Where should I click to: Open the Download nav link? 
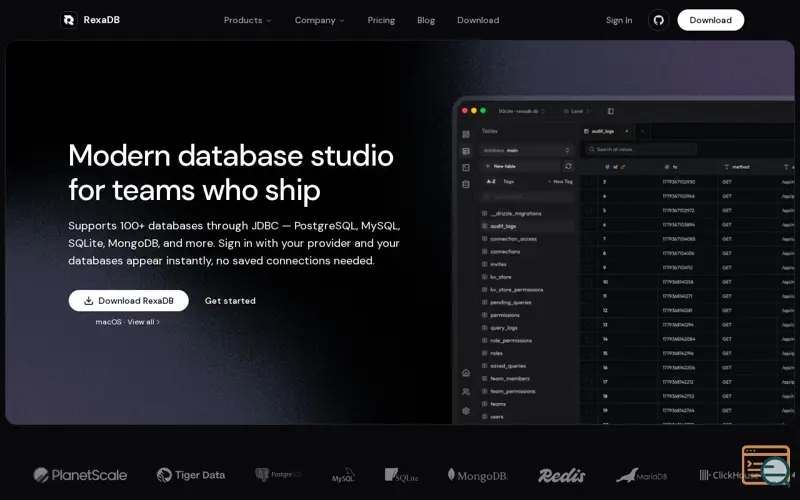point(478,20)
